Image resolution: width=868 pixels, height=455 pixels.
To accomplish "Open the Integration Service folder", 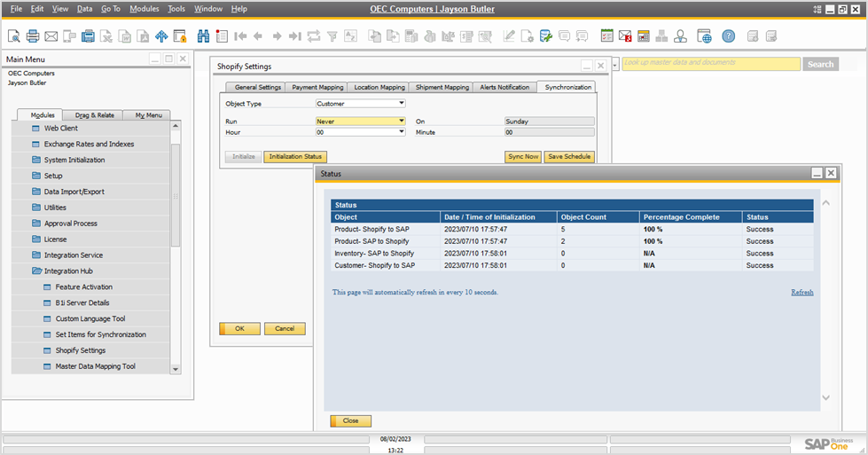I will [x=74, y=255].
